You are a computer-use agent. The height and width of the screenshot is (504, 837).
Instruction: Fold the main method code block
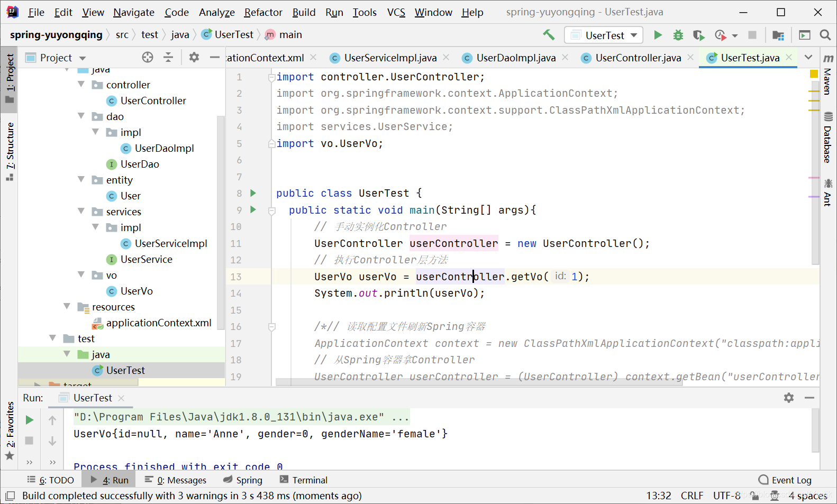point(272,210)
